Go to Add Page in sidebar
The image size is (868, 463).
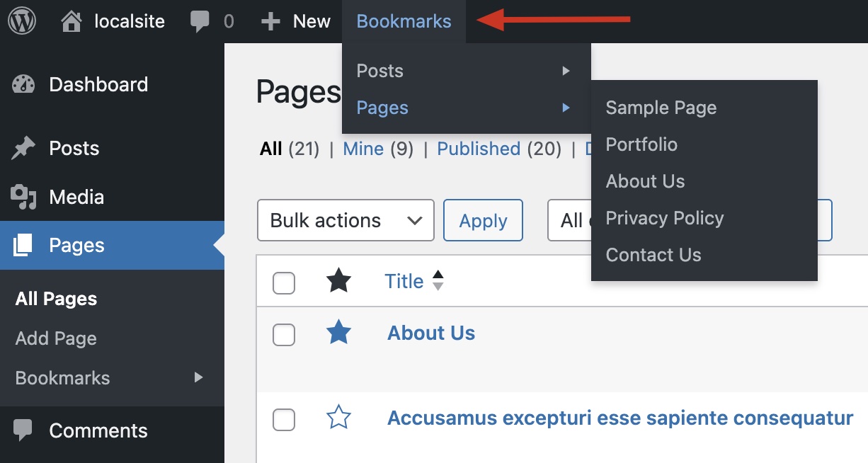click(56, 338)
